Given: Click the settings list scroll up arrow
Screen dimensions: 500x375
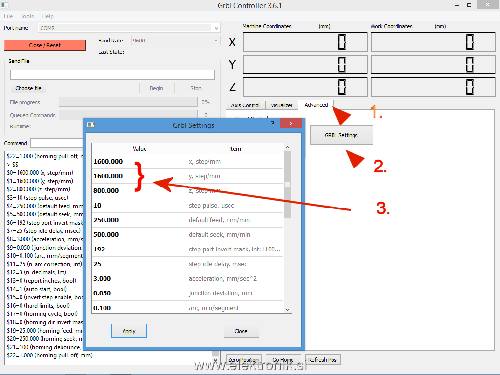Looking at the screenshot, I should click(x=287, y=147).
